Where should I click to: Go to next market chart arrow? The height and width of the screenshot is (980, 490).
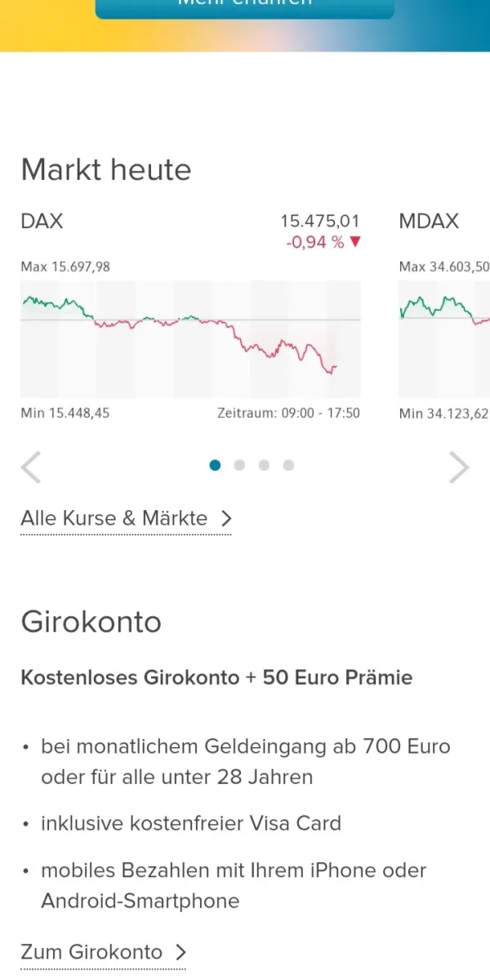pyautogui.click(x=459, y=468)
